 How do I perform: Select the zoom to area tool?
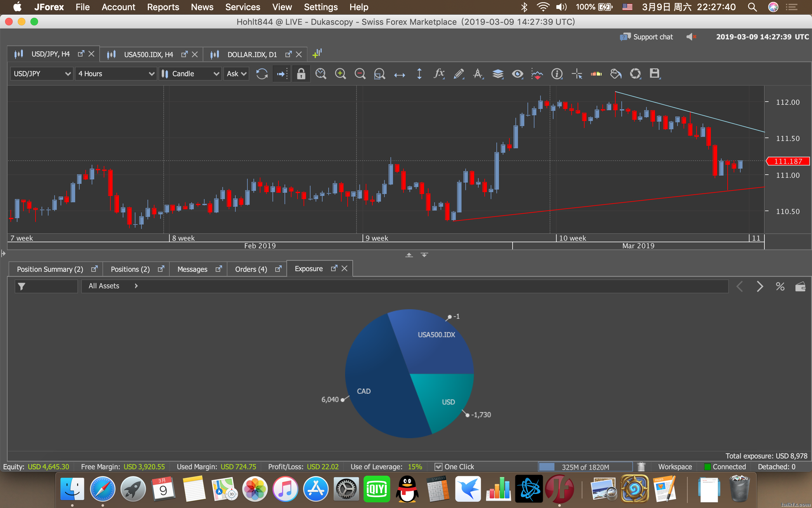point(379,74)
